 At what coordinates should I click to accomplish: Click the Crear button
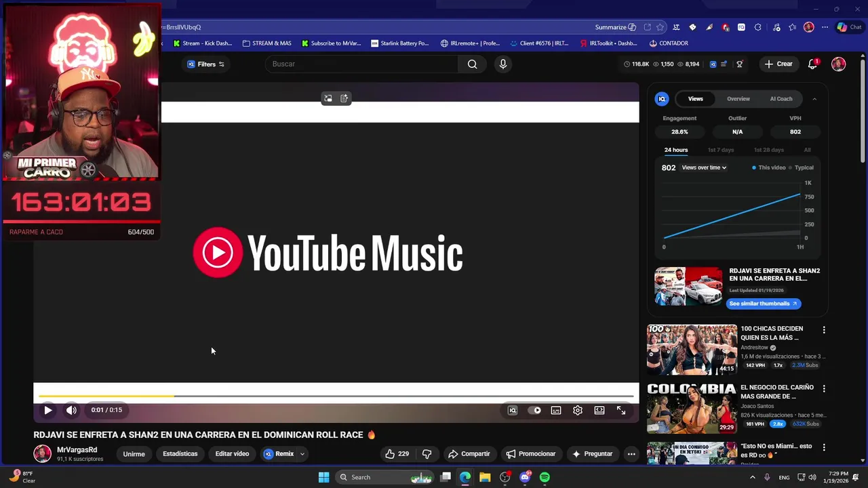[x=778, y=64]
